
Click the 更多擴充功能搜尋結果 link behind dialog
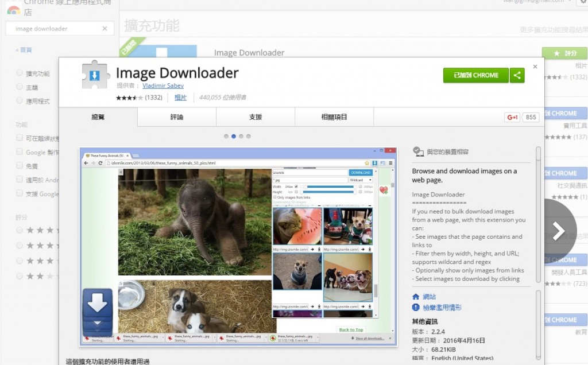click(x=554, y=30)
